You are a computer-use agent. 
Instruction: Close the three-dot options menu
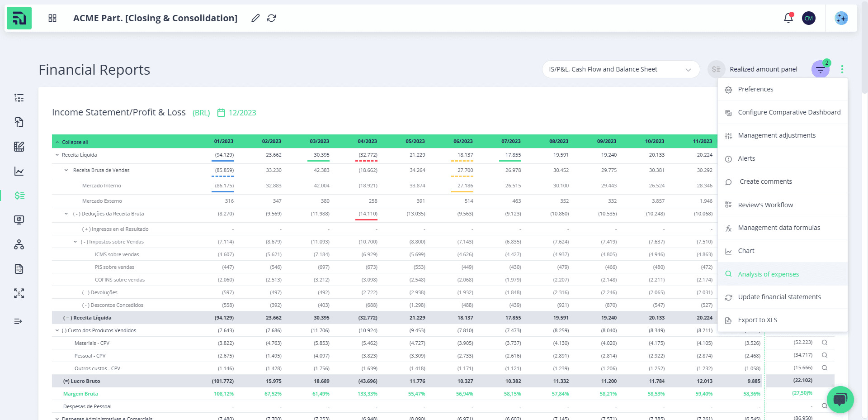click(x=842, y=69)
